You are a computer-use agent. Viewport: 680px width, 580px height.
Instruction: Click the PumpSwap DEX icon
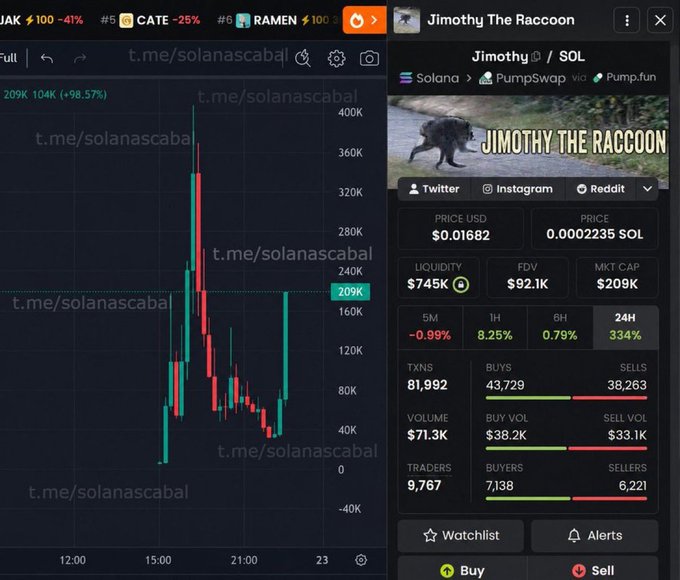(x=485, y=78)
